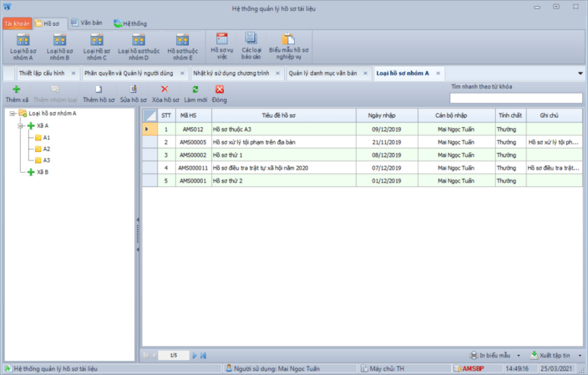Switch to Văn bản ribbon tab
The width and height of the screenshot is (588, 375).
(86, 23)
